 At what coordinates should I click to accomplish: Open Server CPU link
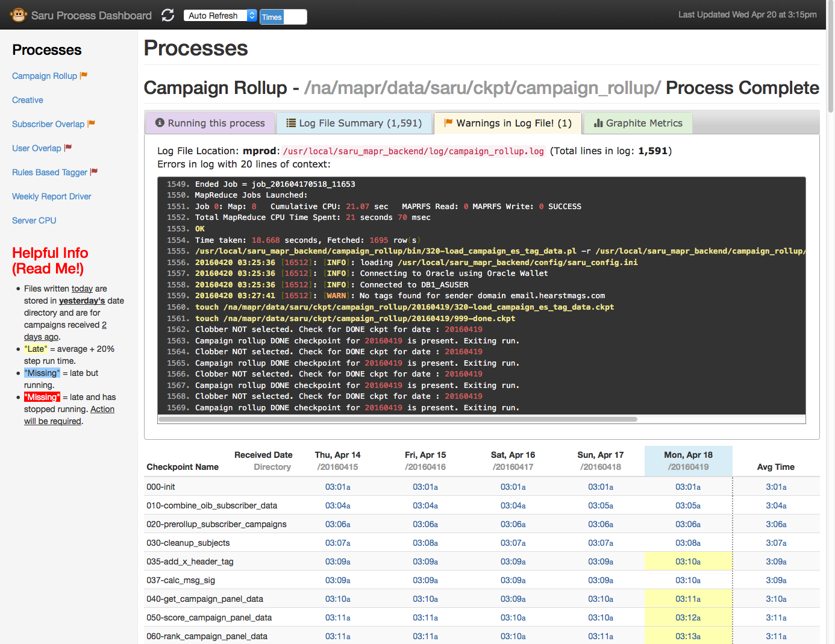tap(34, 220)
